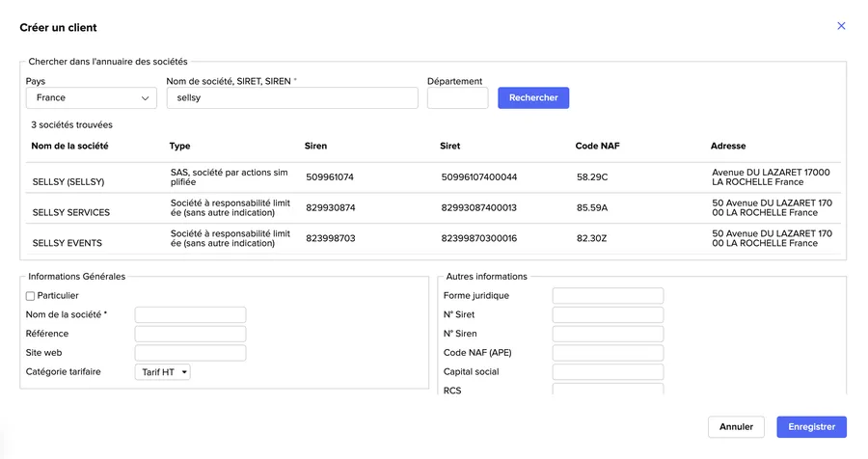Image resolution: width=868 pixels, height=459 pixels.
Task: Focus the RCS input field
Action: tap(608, 390)
